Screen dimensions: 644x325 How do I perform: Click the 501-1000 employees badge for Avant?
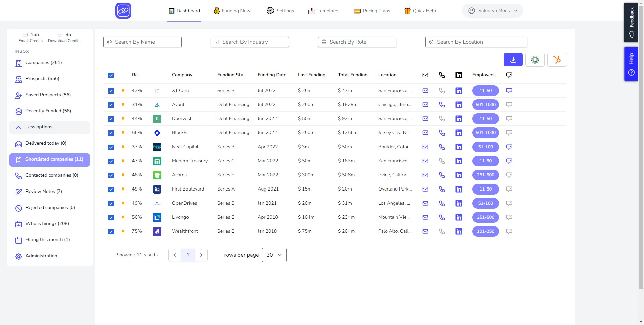tap(485, 105)
